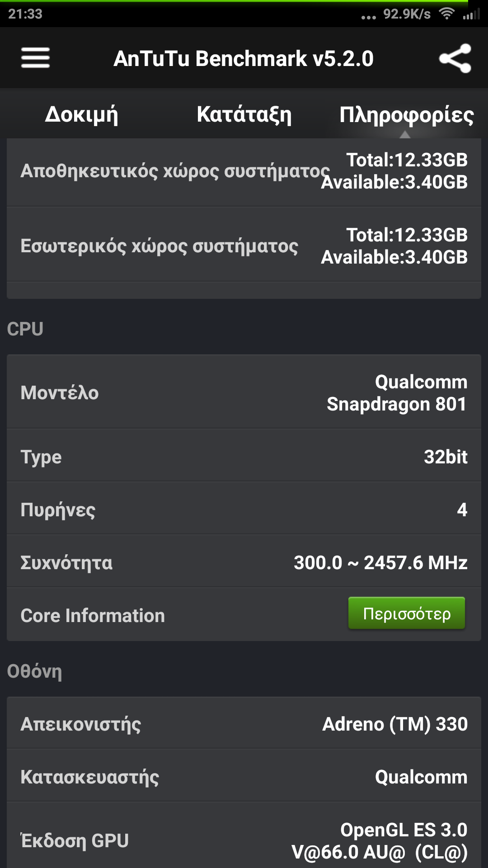Screen dimensions: 488x868
Task: Tap the Μοντέλο Qualcomm Snapdragon 801 row
Action: [244, 392]
